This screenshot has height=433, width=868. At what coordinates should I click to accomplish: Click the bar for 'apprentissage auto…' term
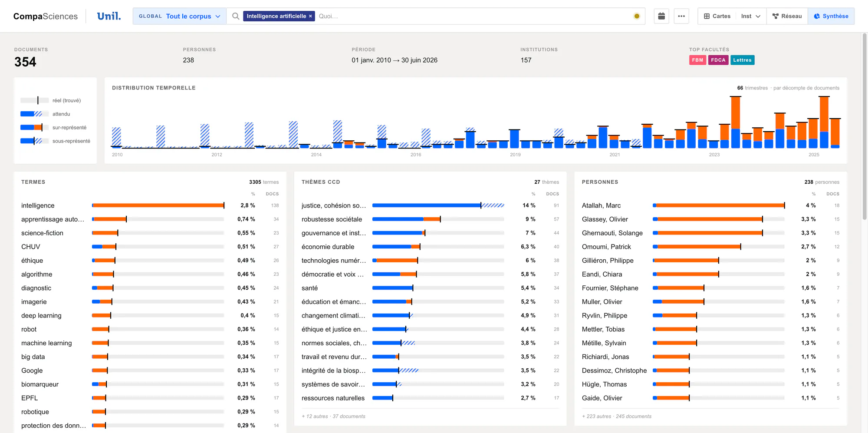[158, 219]
